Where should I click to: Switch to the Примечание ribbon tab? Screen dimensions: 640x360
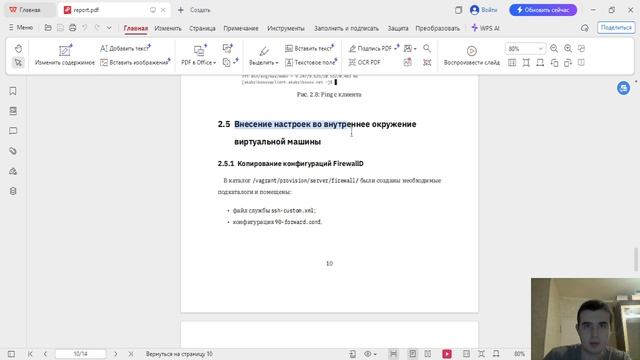[x=241, y=28]
